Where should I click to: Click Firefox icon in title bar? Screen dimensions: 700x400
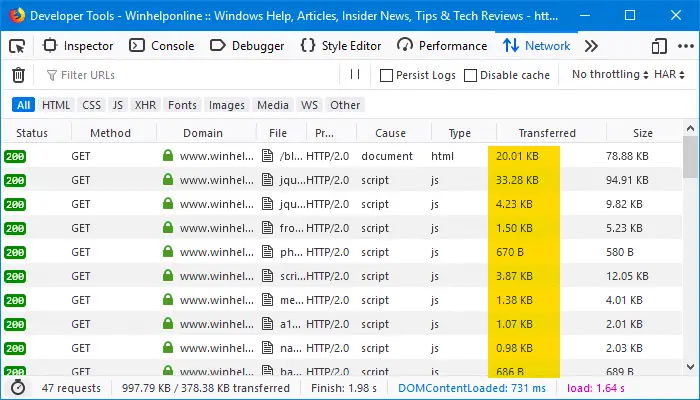(17, 16)
